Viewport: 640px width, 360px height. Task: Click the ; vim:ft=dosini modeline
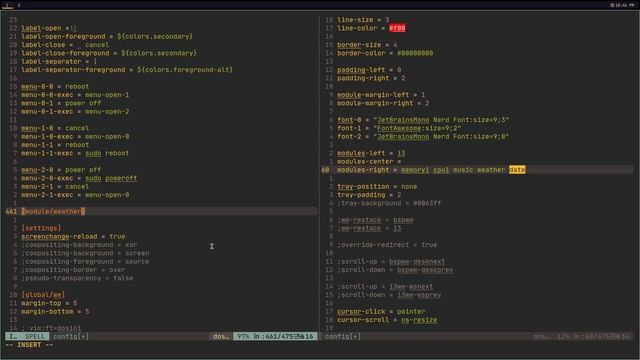[51, 328]
